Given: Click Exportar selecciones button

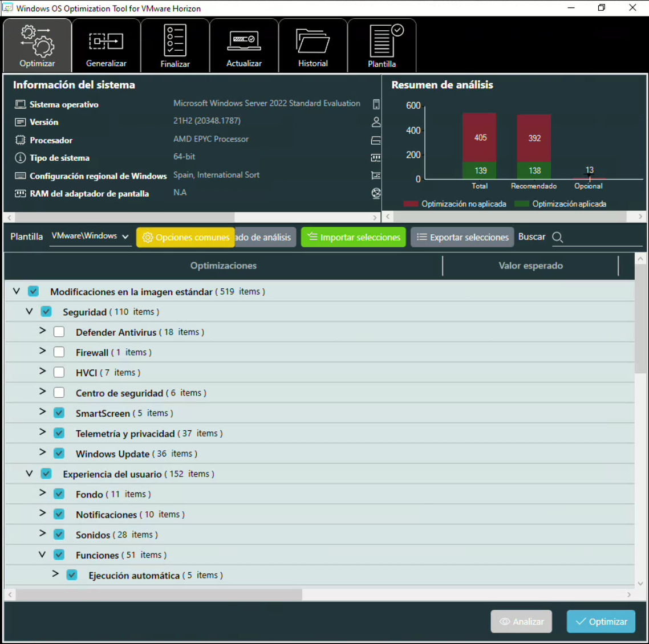Looking at the screenshot, I should (463, 237).
